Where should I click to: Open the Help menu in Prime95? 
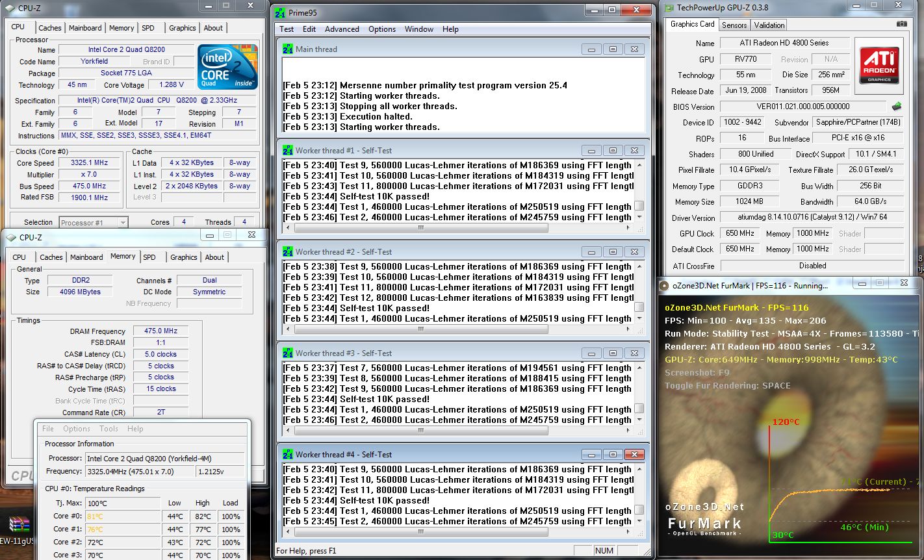(450, 29)
